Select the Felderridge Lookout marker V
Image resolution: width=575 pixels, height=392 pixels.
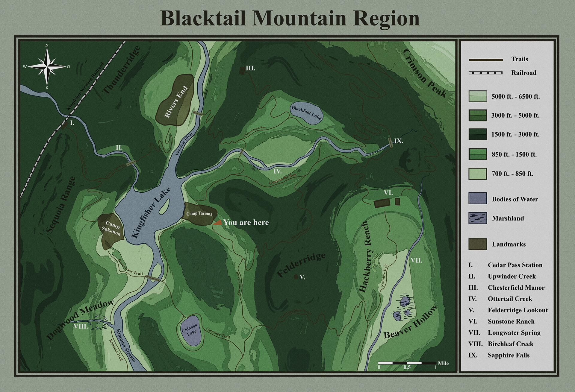pos(296,277)
